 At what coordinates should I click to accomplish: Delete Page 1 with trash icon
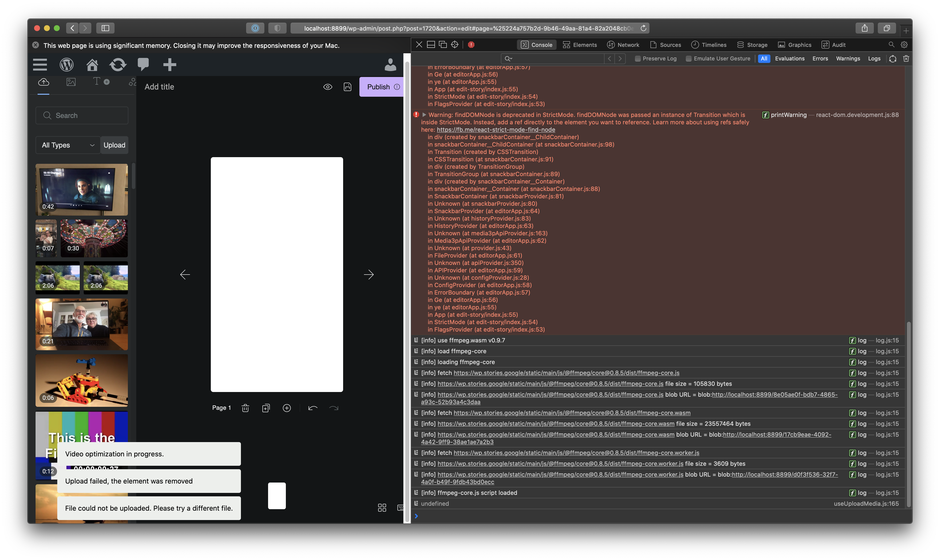[x=245, y=408]
